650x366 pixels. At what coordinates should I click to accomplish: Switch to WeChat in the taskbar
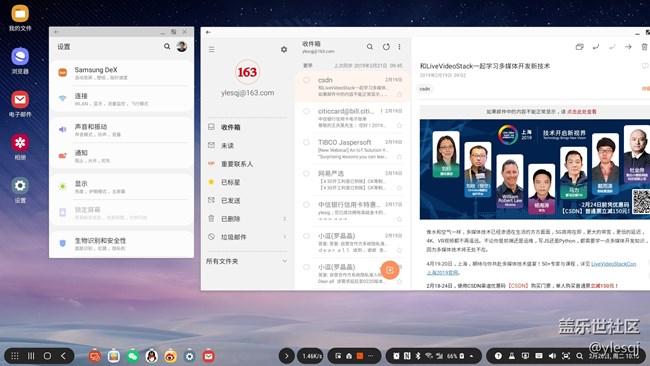click(x=133, y=356)
